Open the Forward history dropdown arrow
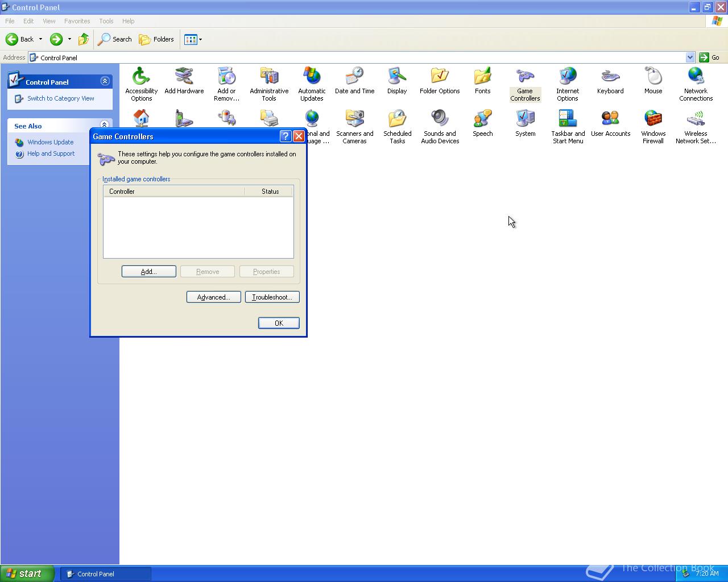Viewport: 728px width, 582px height. (69, 39)
